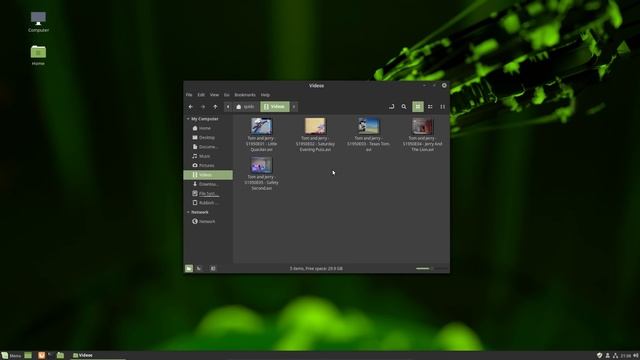640x360 pixels.
Task: Open the home folder path bar button
Action: 245,107
